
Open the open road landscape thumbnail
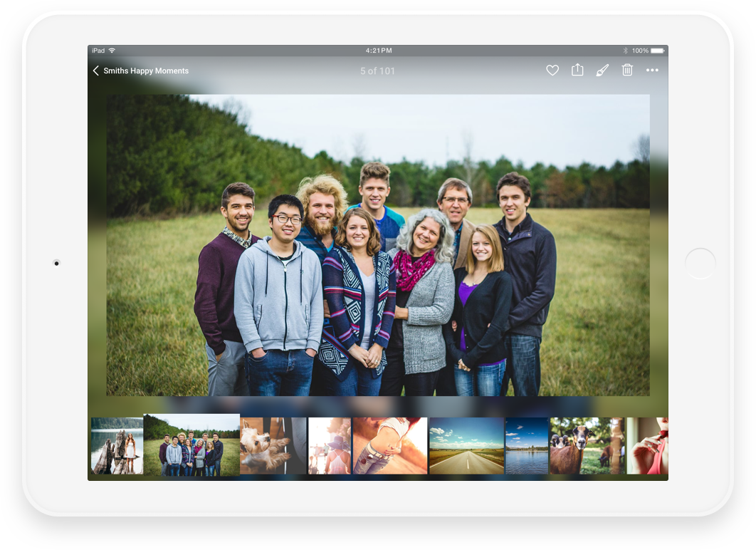pos(466,446)
